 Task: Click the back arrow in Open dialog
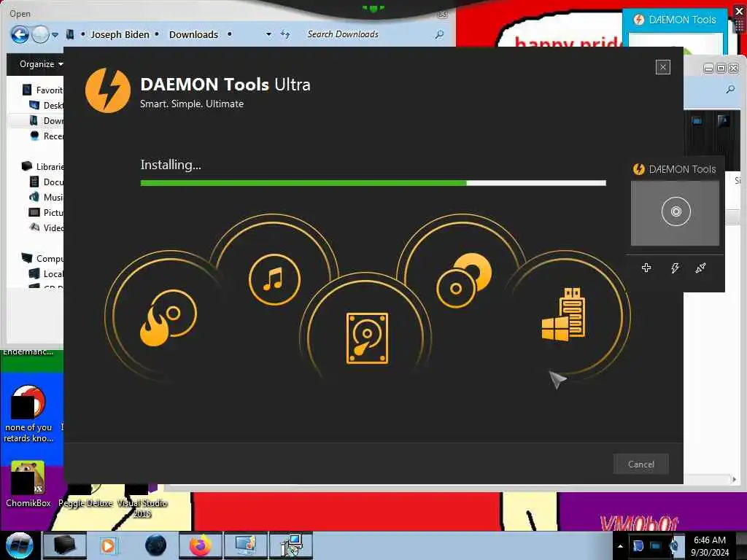coord(20,34)
